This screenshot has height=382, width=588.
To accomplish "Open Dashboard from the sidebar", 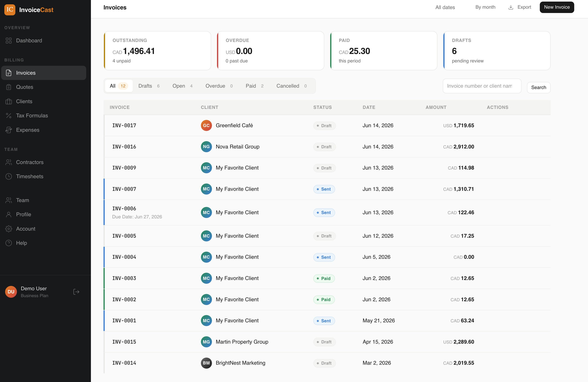I will (x=44, y=41).
